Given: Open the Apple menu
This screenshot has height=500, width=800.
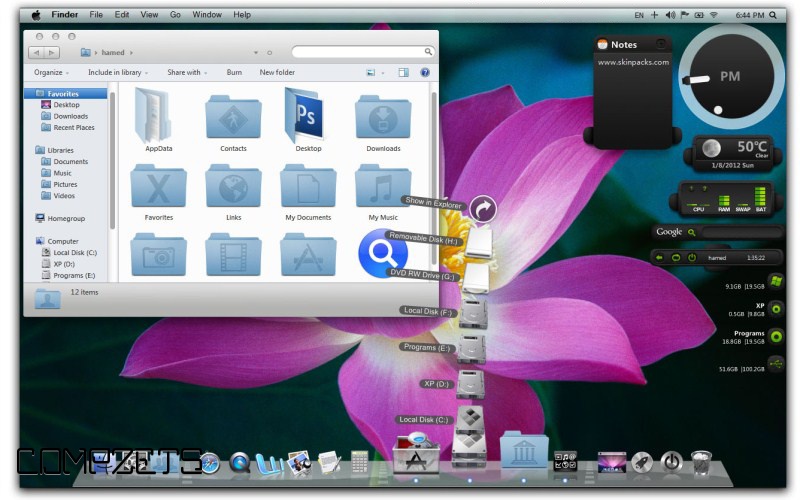Looking at the screenshot, I should click(36, 15).
